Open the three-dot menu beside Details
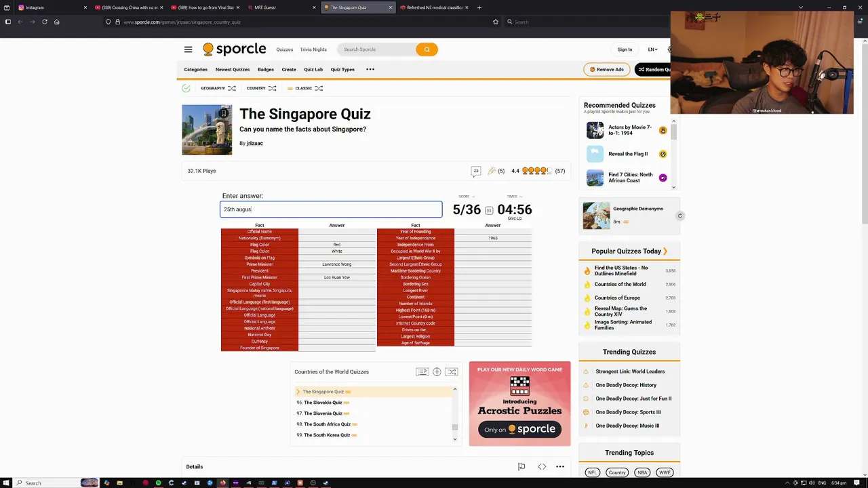The image size is (868, 488). 560,466
